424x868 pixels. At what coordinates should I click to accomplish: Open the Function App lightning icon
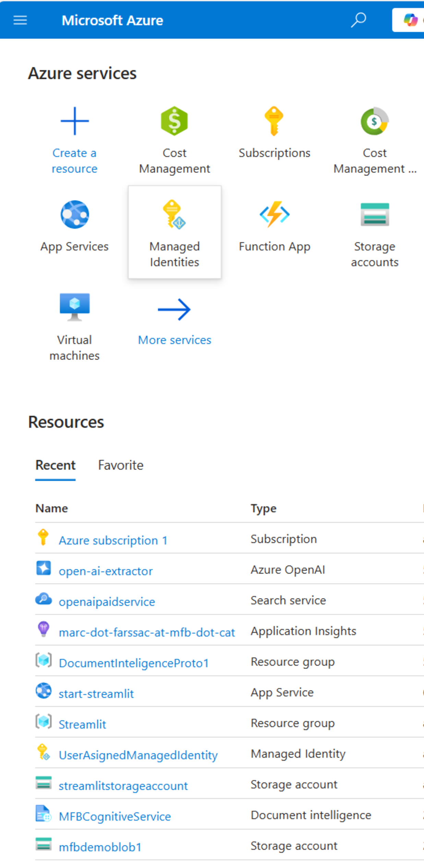click(x=274, y=215)
